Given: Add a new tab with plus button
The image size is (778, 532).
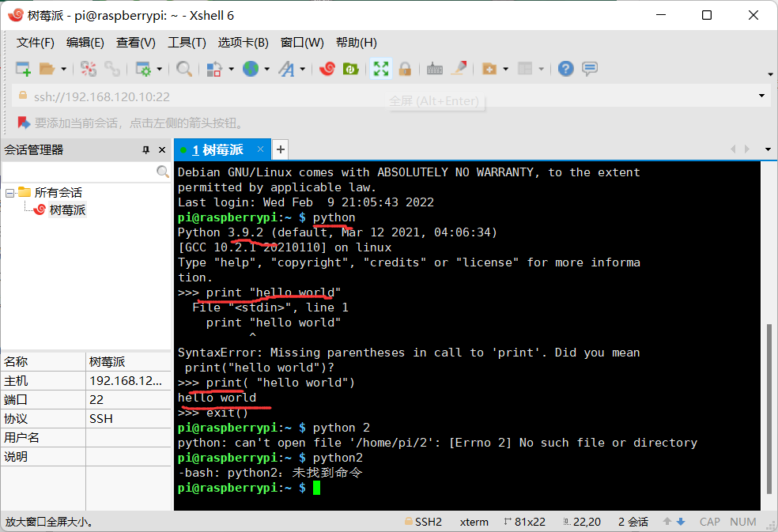Looking at the screenshot, I should click(x=281, y=149).
